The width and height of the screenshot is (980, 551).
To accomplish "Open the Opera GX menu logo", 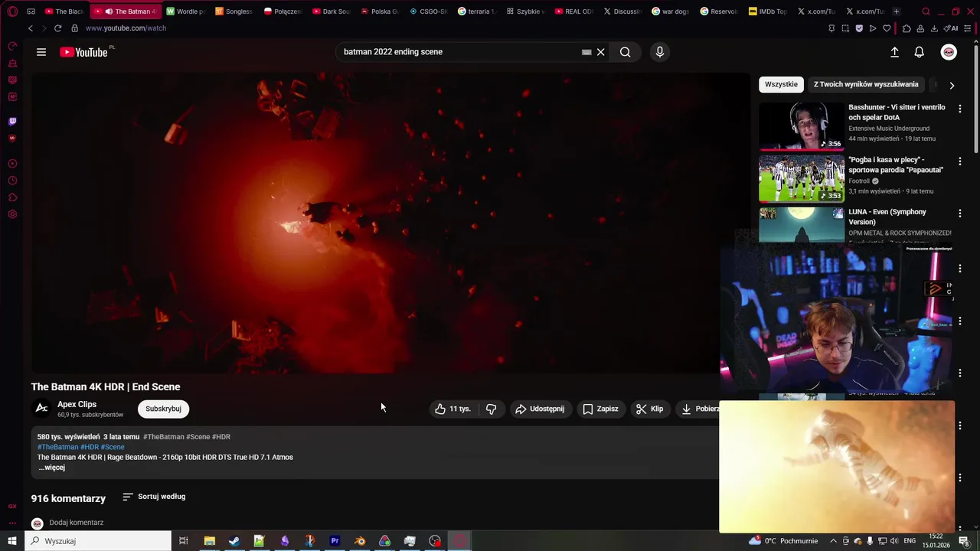I will pyautogui.click(x=12, y=11).
